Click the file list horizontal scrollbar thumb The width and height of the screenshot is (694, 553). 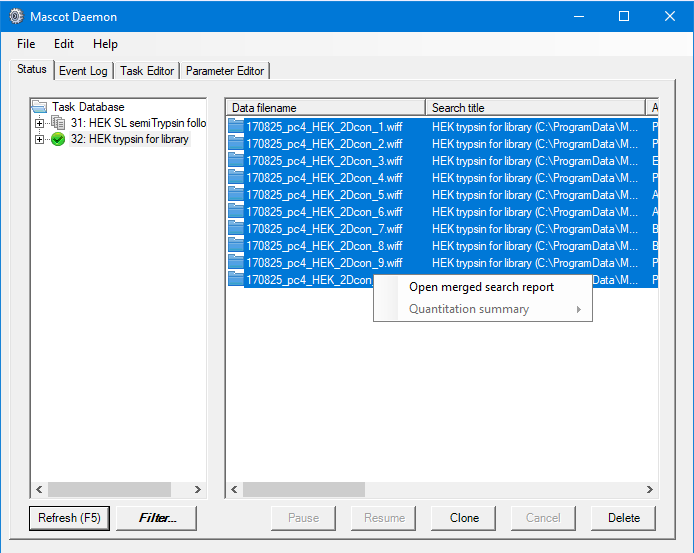(x=304, y=489)
